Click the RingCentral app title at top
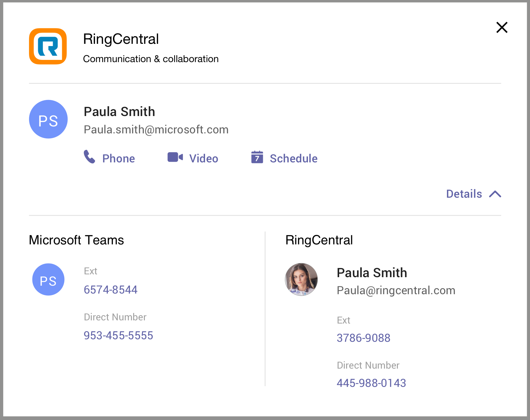This screenshot has height=420, width=530. (x=121, y=39)
